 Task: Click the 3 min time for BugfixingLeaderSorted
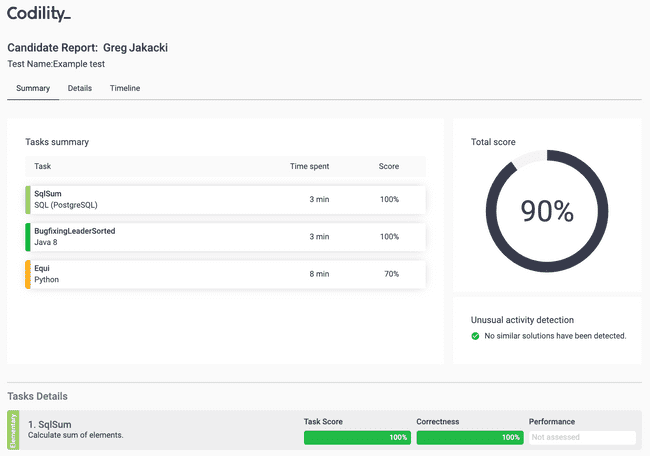pos(319,237)
